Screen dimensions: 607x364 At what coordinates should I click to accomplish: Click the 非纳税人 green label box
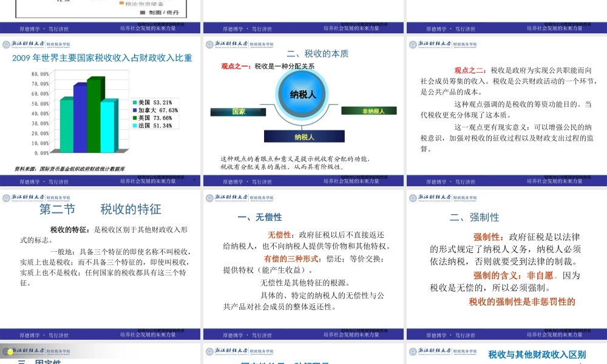pos(370,111)
